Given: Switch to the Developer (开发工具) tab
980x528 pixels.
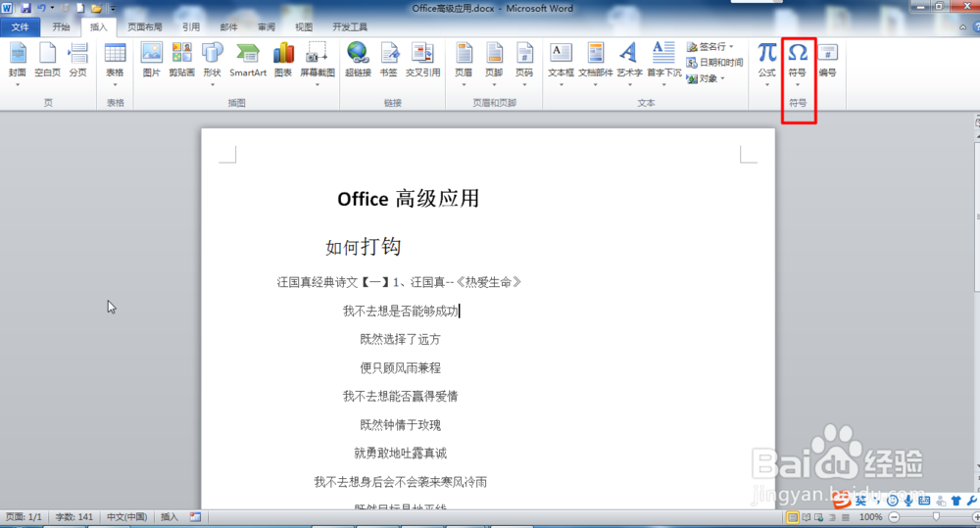Looking at the screenshot, I should click(x=350, y=26).
